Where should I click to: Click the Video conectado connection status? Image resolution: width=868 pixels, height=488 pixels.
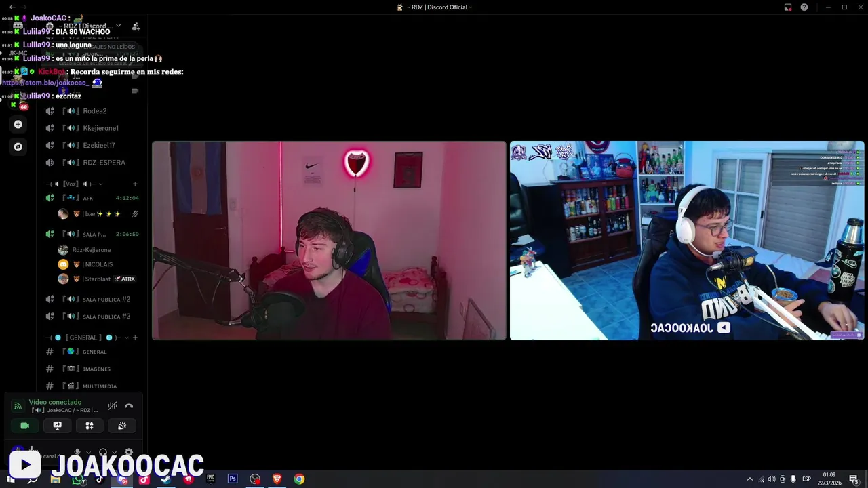tap(55, 402)
